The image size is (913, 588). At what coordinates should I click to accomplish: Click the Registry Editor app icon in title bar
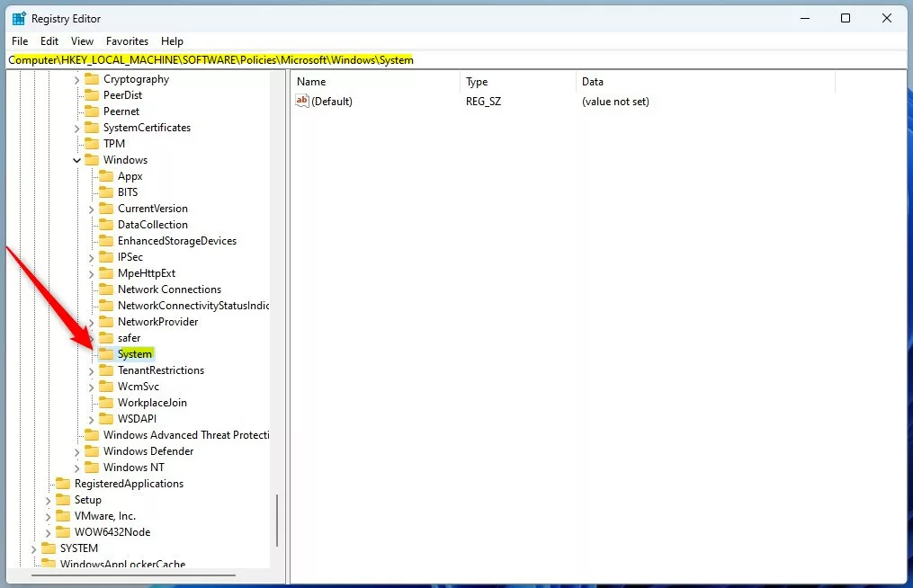click(x=19, y=18)
